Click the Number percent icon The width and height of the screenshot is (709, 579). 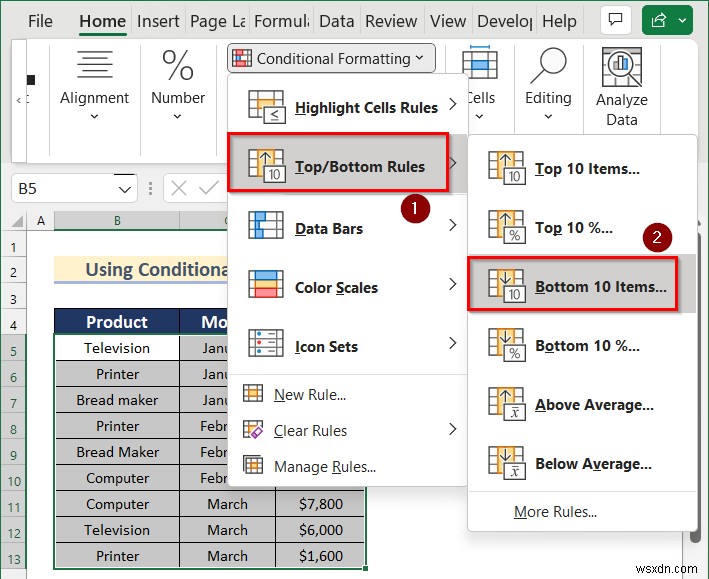178,66
